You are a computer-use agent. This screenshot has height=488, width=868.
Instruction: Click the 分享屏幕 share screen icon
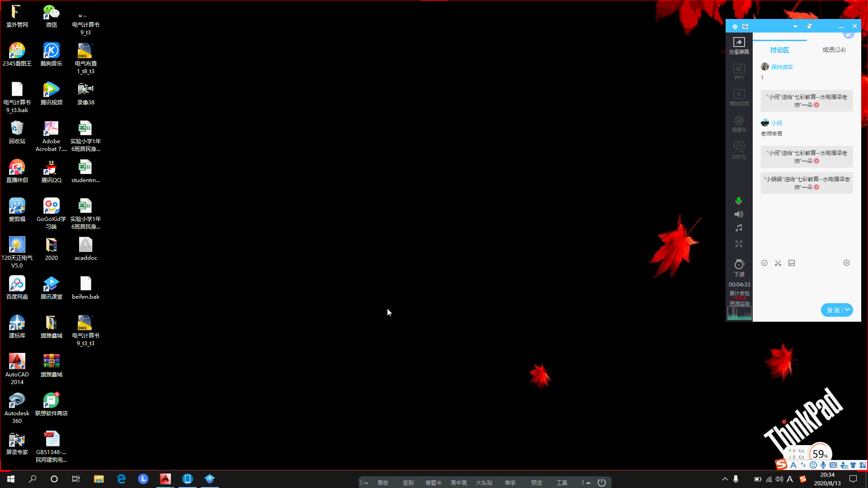click(739, 45)
